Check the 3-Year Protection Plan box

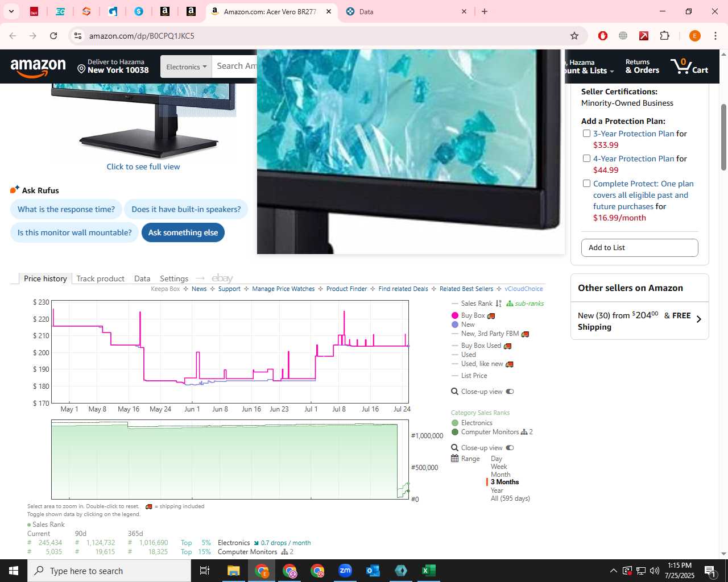tap(586, 134)
